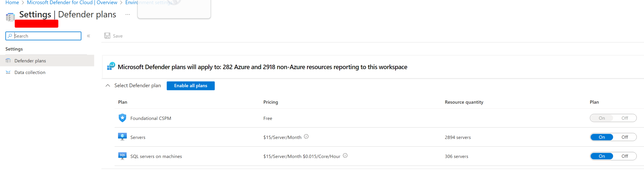This screenshot has width=644, height=180.
Task: Open Data collection settings
Action: pos(30,72)
